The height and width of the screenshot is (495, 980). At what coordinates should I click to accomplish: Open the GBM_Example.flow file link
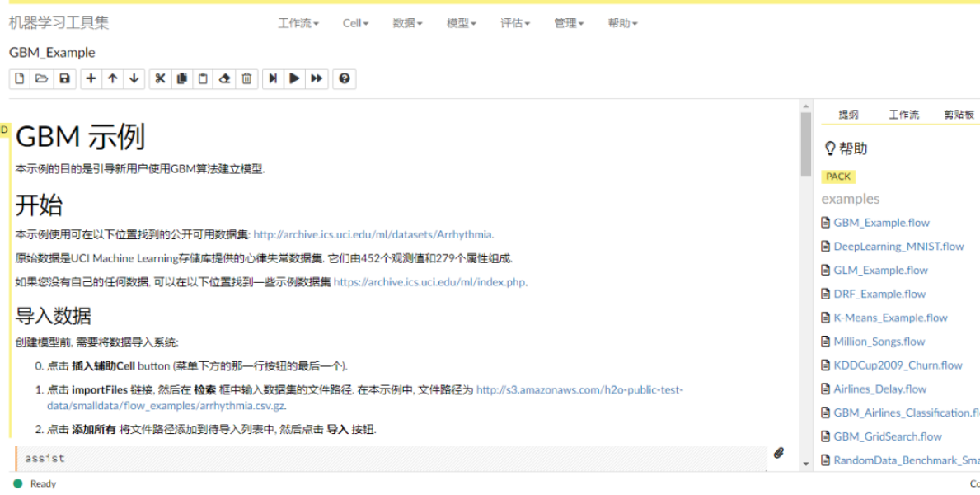tap(881, 223)
